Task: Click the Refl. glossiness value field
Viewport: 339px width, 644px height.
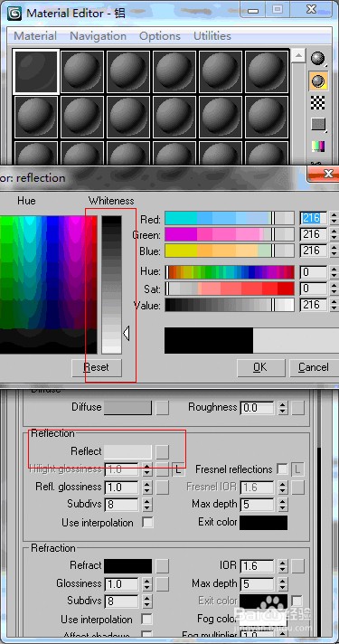Action: click(x=122, y=488)
